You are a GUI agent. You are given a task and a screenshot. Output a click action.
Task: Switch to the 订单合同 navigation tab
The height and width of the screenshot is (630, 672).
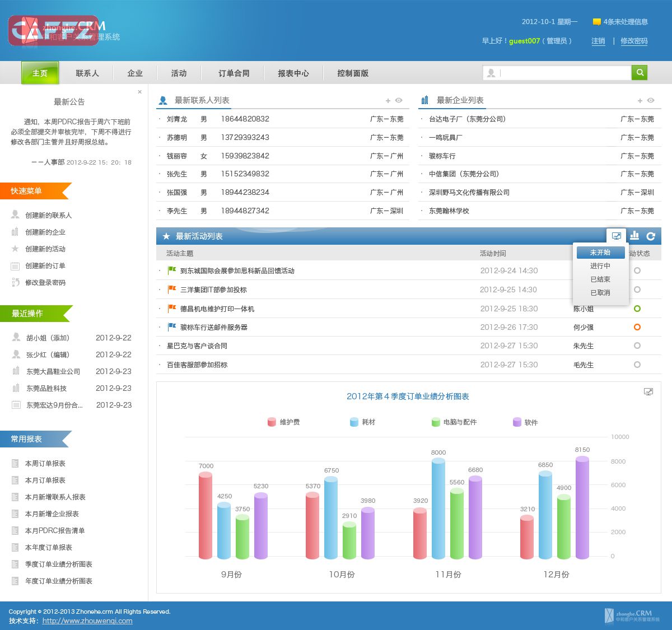[x=234, y=73]
